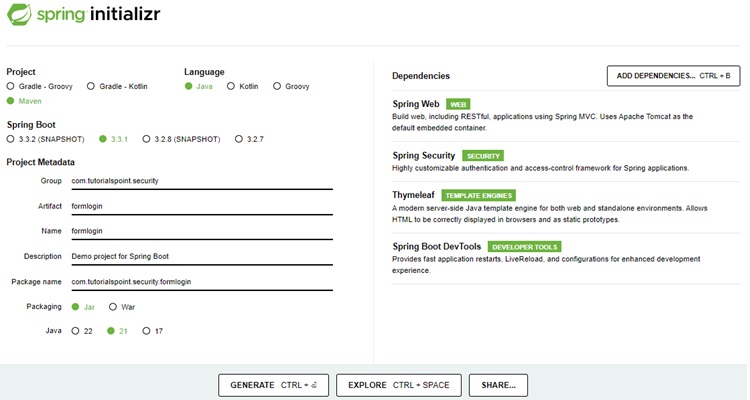Select Java version 17
Viewport: 750px width, 400px height.
click(147, 330)
